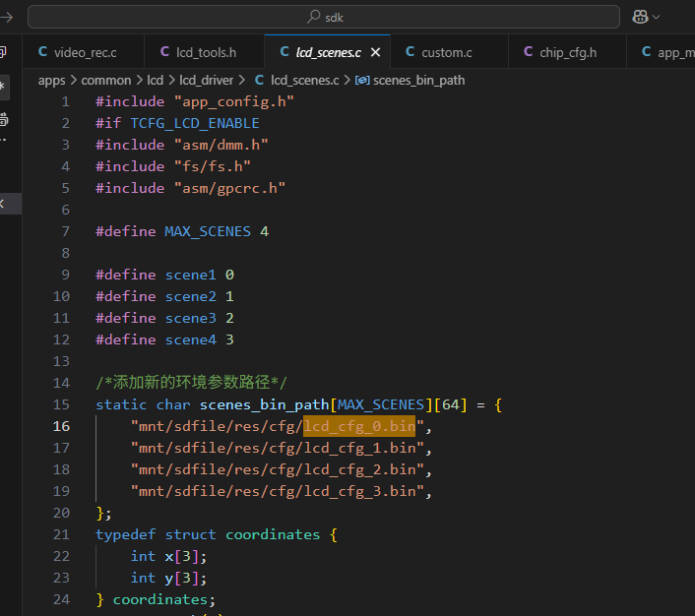Click the common breadcrumb
Screen dimensions: 695x616
click(x=106, y=81)
